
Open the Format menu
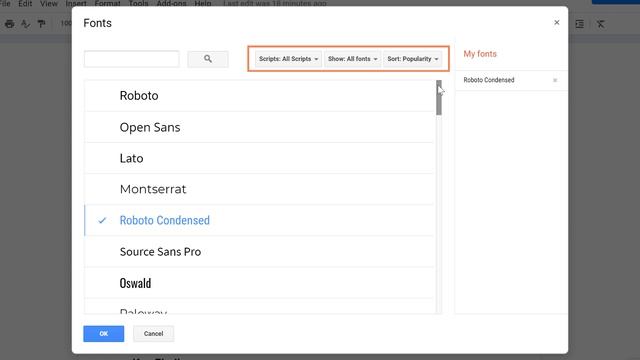[x=107, y=4]
